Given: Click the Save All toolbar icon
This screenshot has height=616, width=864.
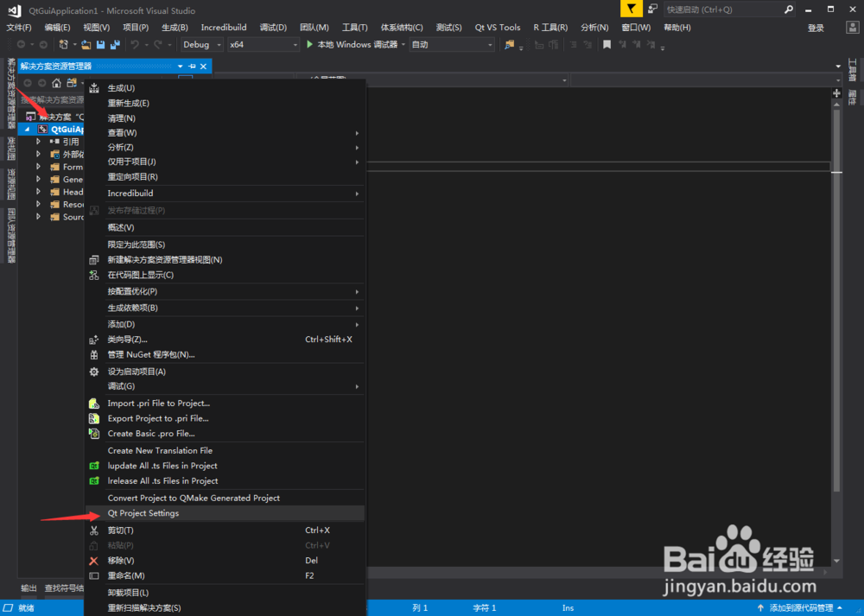Looking at the screenshot, I should [115, 45].
